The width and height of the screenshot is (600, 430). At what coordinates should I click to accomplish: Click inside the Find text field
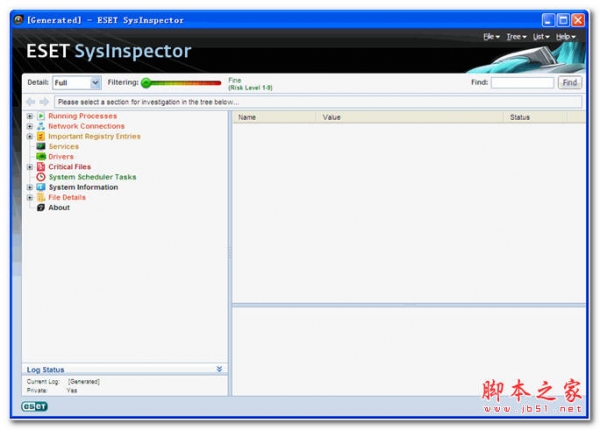[x=522, y=83]
